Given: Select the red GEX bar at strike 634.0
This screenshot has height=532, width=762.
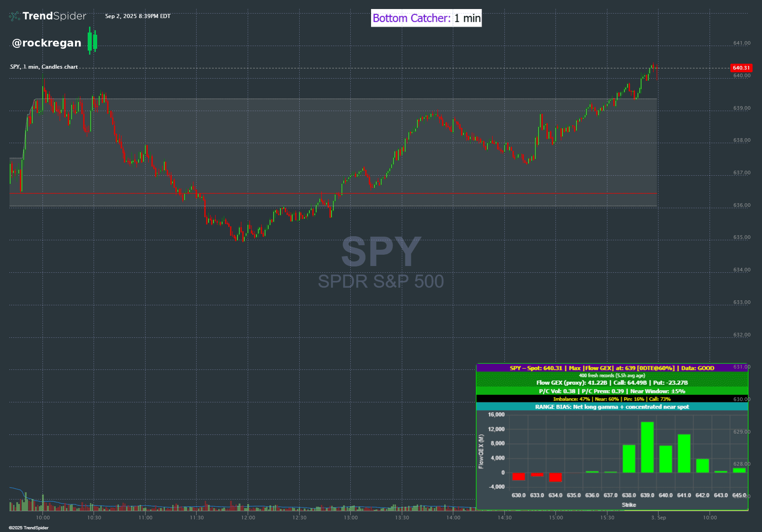Looking at the screenshot, I should (555, 477).
